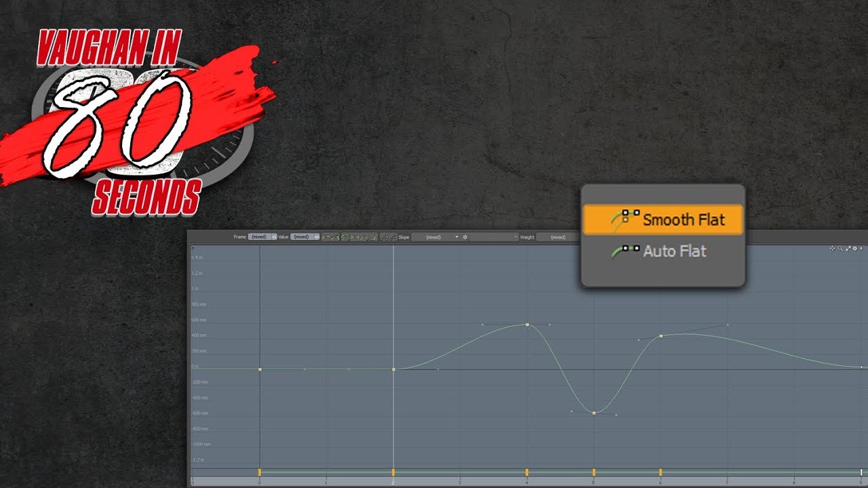Click the pan view icon in graph corner

click(833, 249)
